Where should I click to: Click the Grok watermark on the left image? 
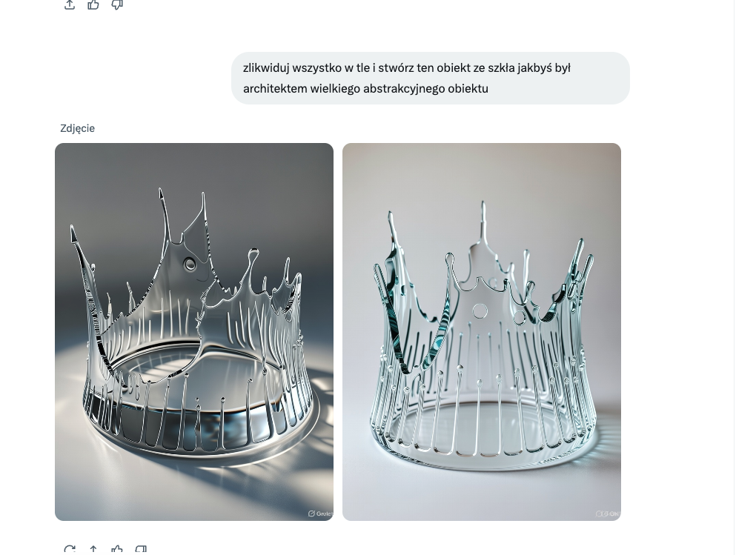[x=321, y=514]
